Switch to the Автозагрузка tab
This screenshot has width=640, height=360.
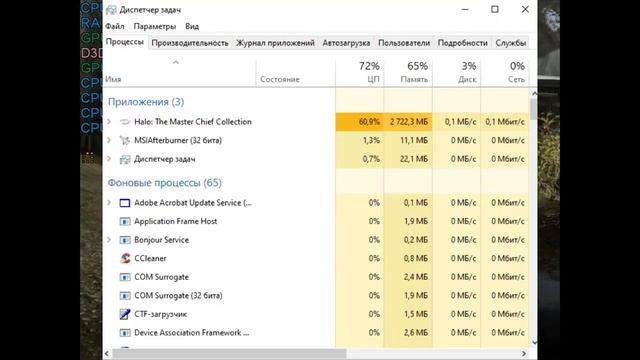[x=346, y=43]
